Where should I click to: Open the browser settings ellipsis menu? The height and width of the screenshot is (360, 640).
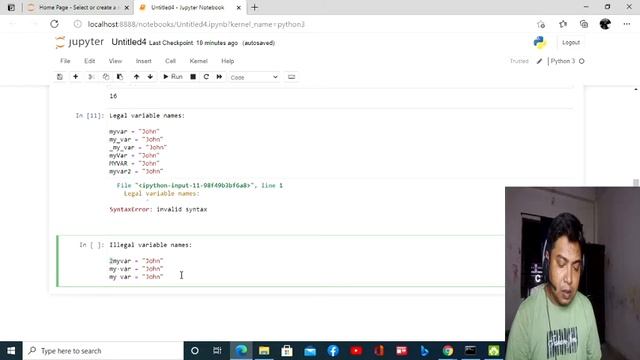627,24
